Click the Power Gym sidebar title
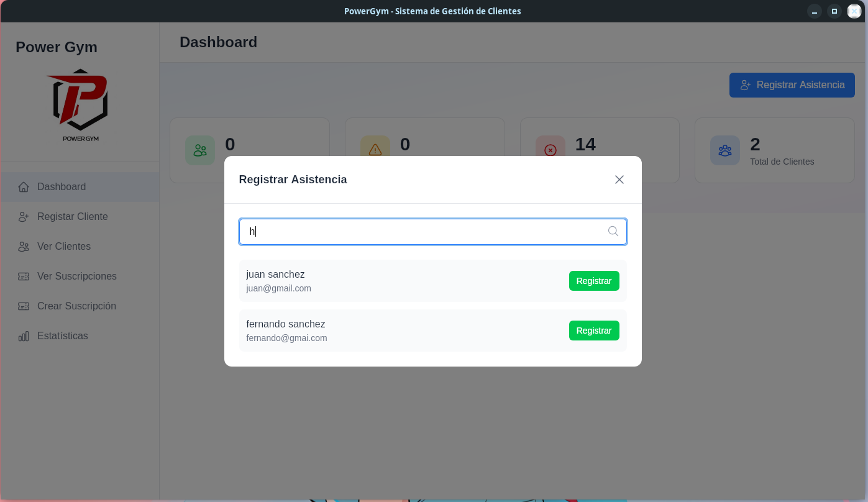 [57, 47]
